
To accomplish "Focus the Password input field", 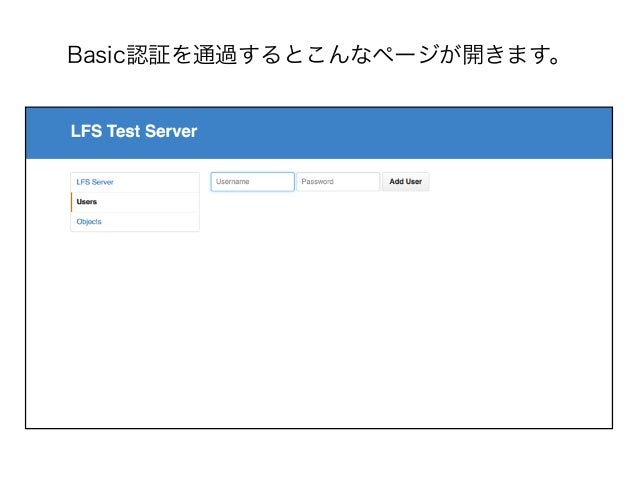I will coord(338,182).
